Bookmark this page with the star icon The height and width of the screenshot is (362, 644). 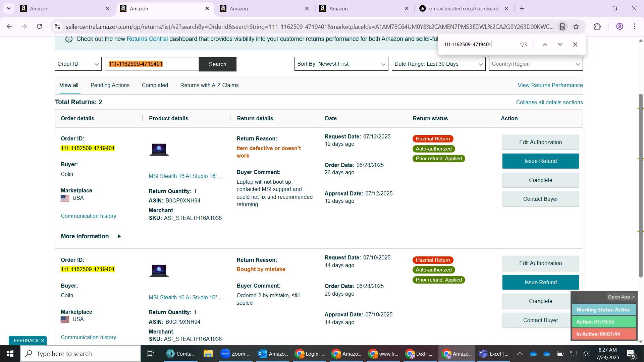pyautogui.click(x=576, y=26)
